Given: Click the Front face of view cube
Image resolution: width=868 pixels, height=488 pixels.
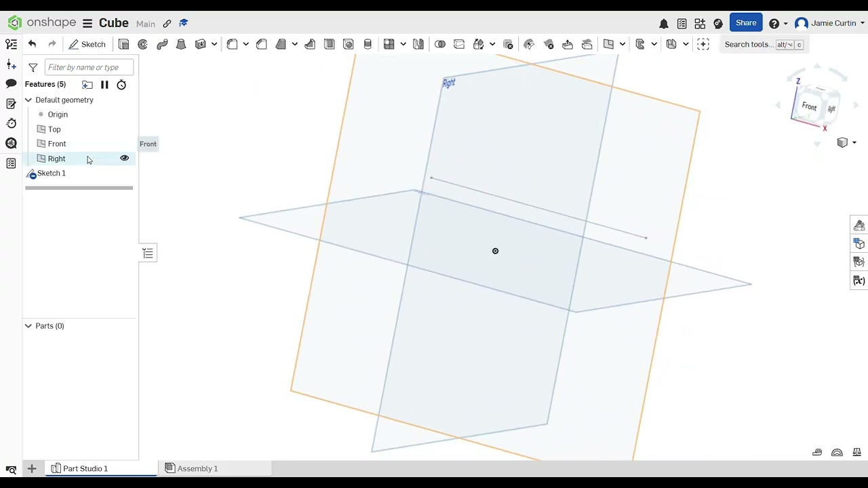Looking at the screenshot, I should tap(809, 106).
